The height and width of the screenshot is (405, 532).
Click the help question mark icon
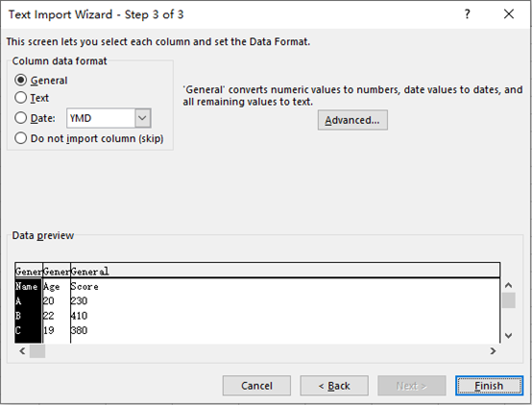[x=468, y=14]
